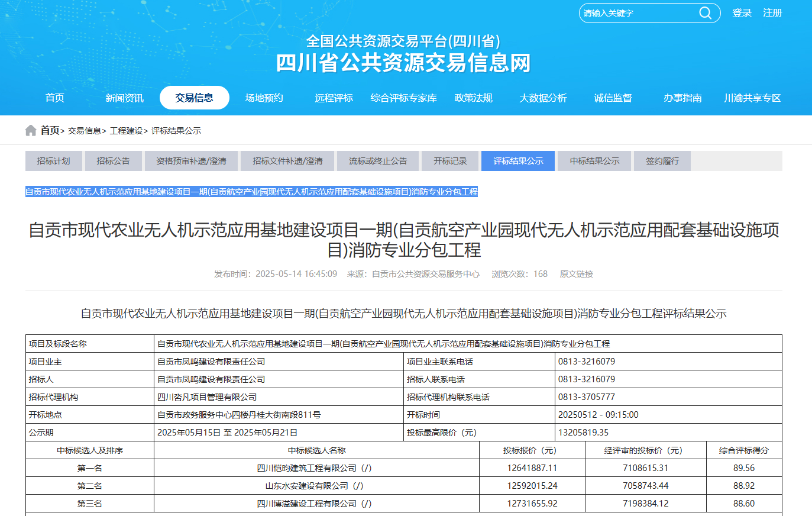The width and height of the screenshot is (812, 516).
Task: Navigate to 综合评标专家库
Action: (403, 98)
